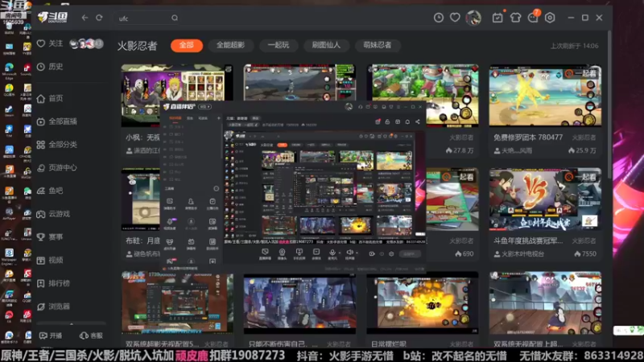Image resolution: width=644 pixels, height=362 pixels.
Task: Expand the speaker dropdown arrow in 直播伴侣
Action: (356, 253)
